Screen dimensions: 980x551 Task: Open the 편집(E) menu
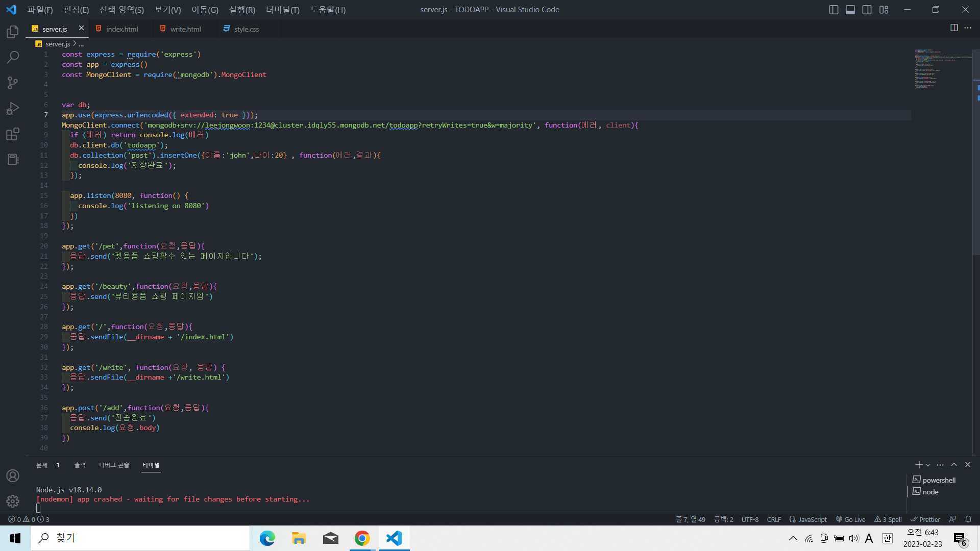coord(76,10)
